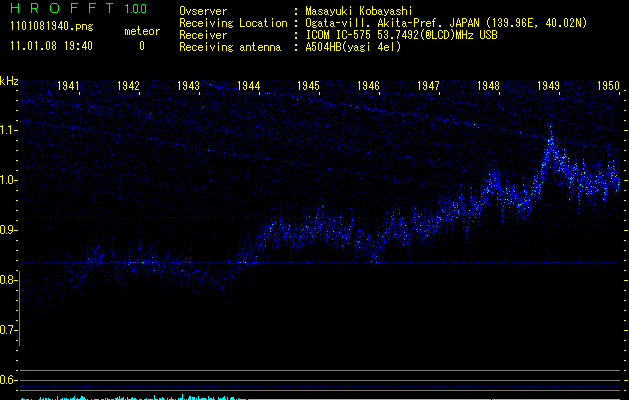Click the 1941 time axis marker
629x400 pixels.
point(68,86)
